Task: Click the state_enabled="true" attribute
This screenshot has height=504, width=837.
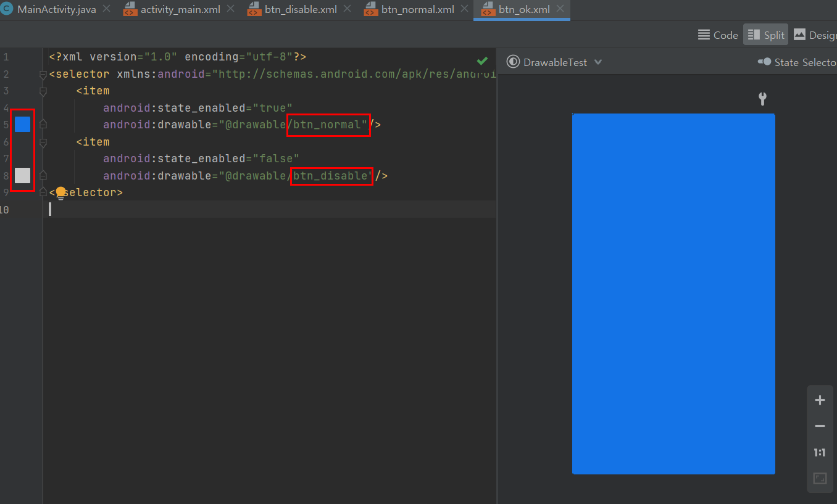Action: click(198, 108)
